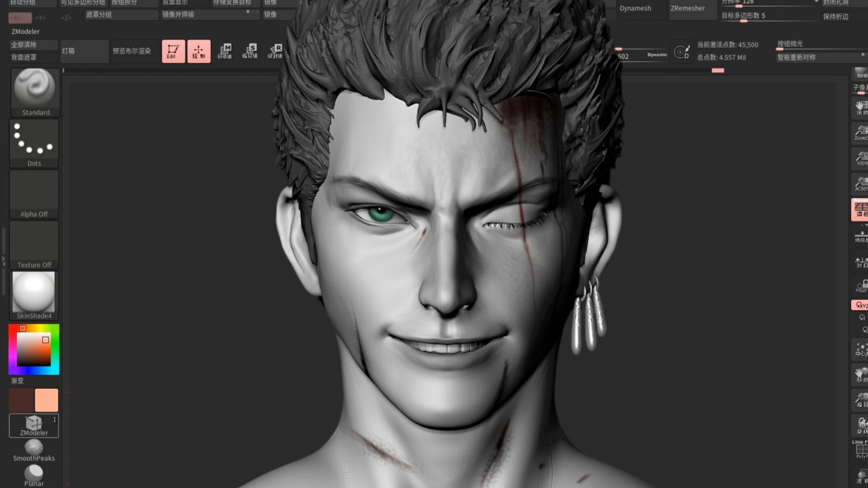Click 预览布尔渲染 preview boolean render
868x488 pixels.
point(134,51)
